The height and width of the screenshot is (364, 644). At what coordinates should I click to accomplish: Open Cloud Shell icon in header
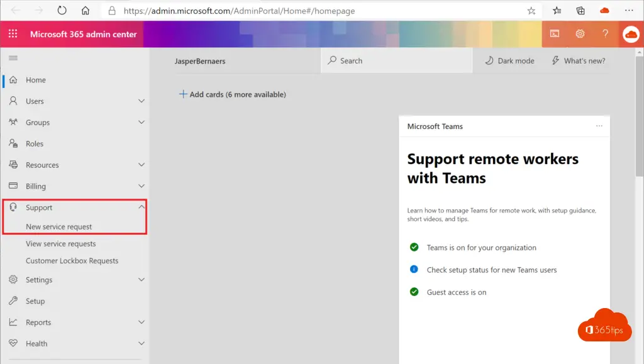pos(555,34)
